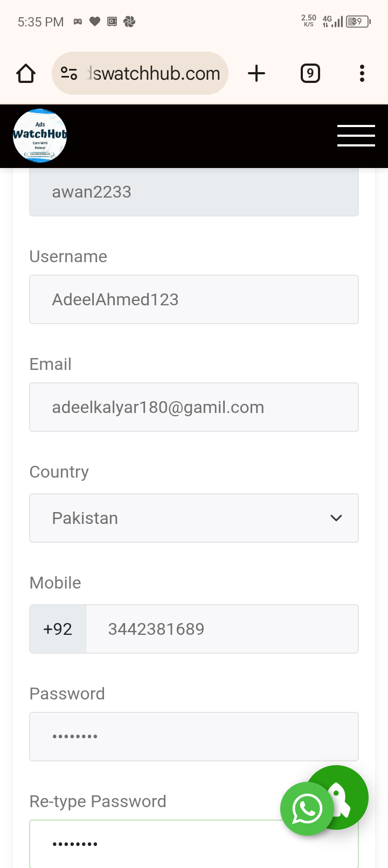This screenshot has height=868, width=388.
Task: Open the browser three-dot menu
Action: pos(362,73)
